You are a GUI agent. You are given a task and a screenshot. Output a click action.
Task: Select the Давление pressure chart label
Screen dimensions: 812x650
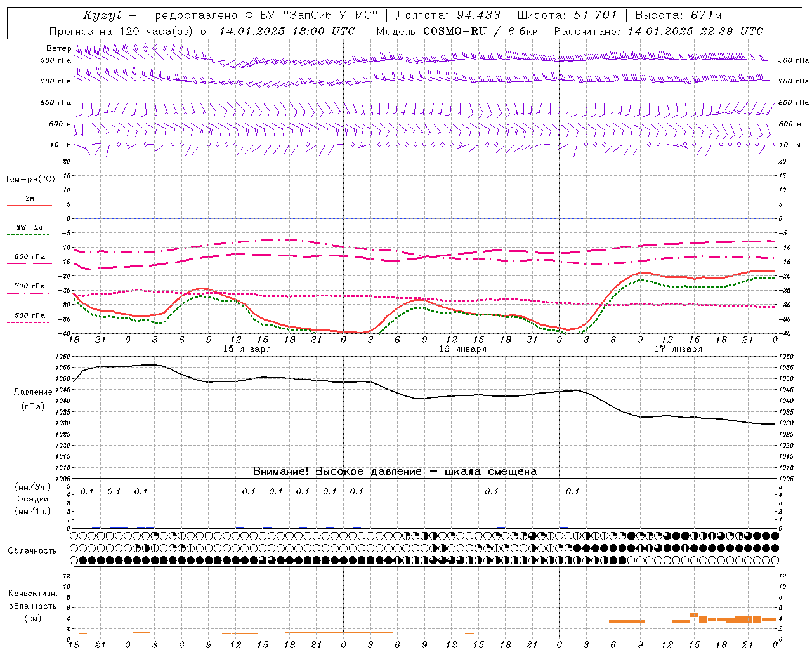(x=33, y=392)
